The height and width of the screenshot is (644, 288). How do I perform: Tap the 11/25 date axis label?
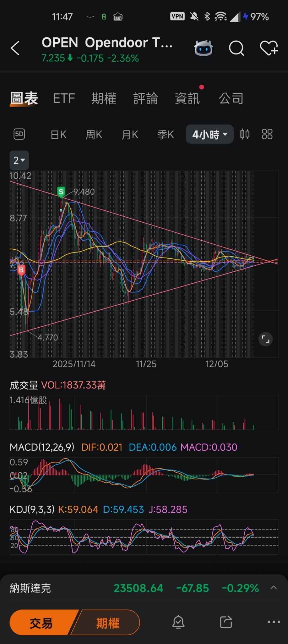[146, 364]
